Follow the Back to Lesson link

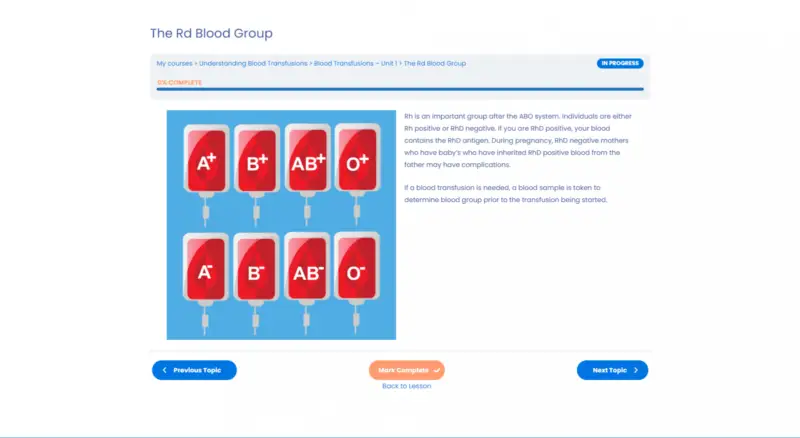click(406, 386)
